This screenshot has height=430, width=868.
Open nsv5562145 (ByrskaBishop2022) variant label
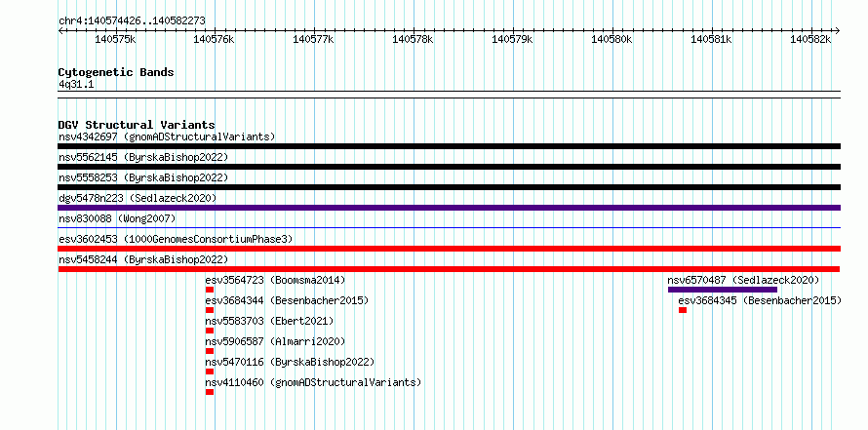pos(143,157)
